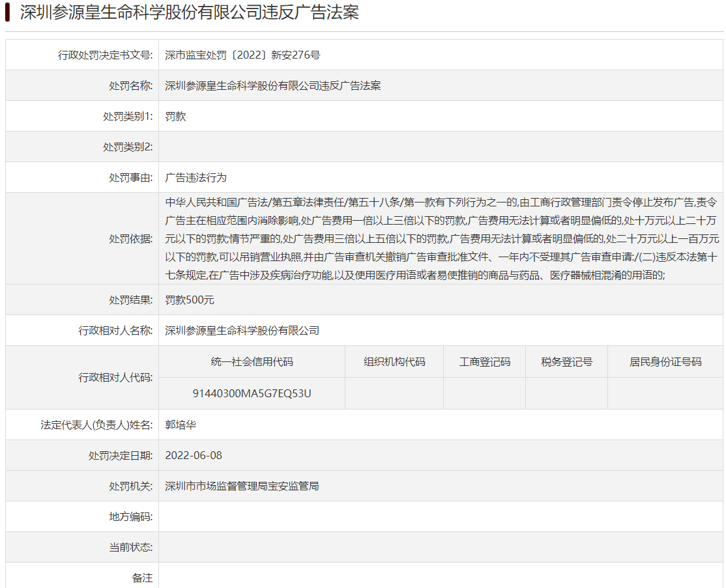Viewport: 726px width, 588px height.
Task: Select credit code 91440300MA5G7EQ53U
Action: [x=252, y=393]
